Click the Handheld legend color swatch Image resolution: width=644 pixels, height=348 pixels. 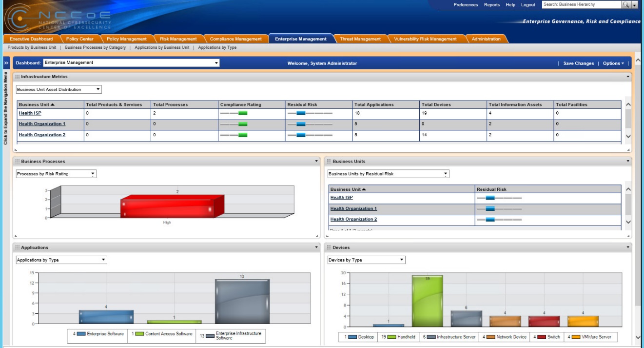[391, 337]
